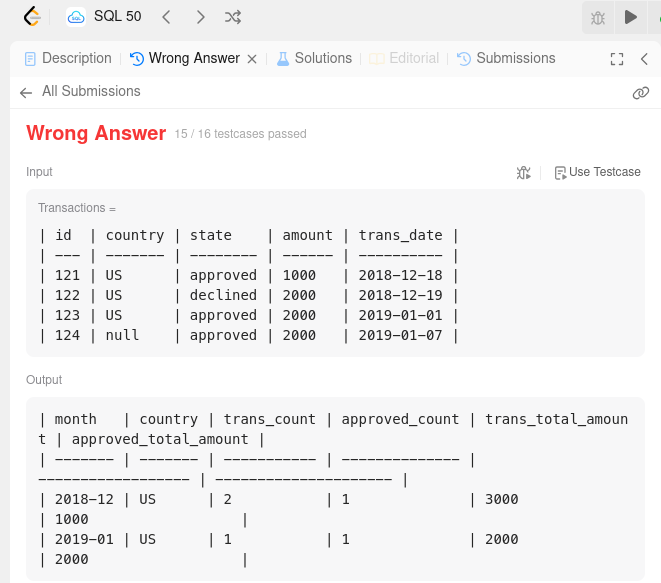The image size is (661, 583).
Task: Copy the submission link icon
Action: (x=641, y=93)
